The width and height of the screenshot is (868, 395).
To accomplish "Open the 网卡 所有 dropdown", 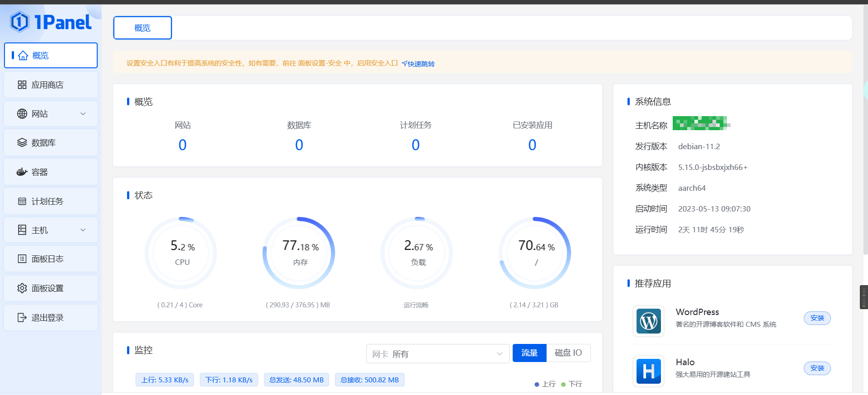I will click(x=438, y=354).
